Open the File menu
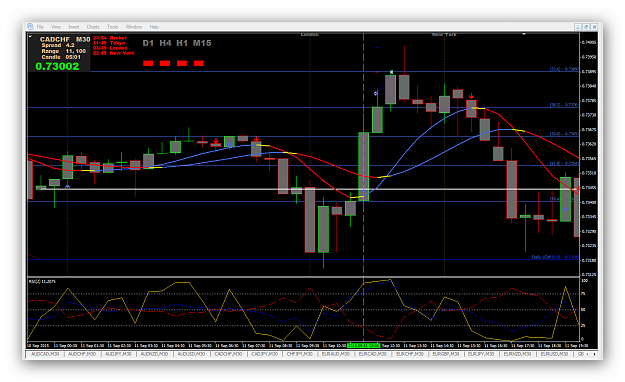Viewport: 625px width, 382px height. click(x=40, y=27)
